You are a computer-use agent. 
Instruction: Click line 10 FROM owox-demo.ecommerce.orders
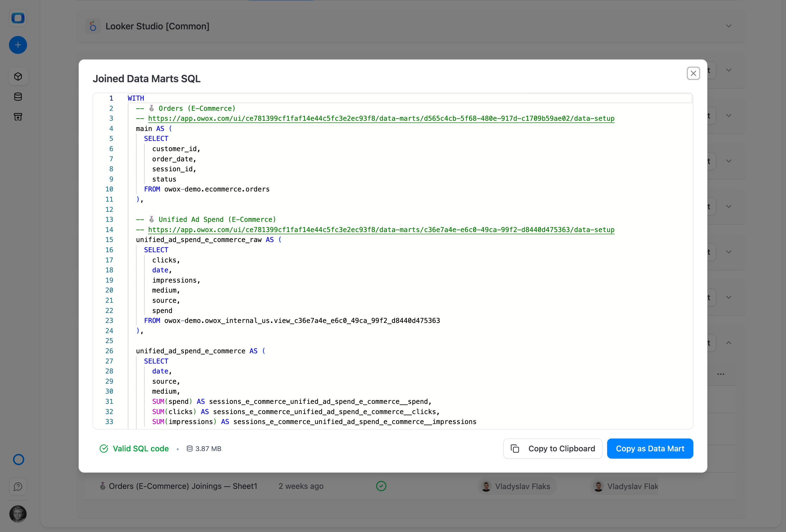tap(207, 189)
